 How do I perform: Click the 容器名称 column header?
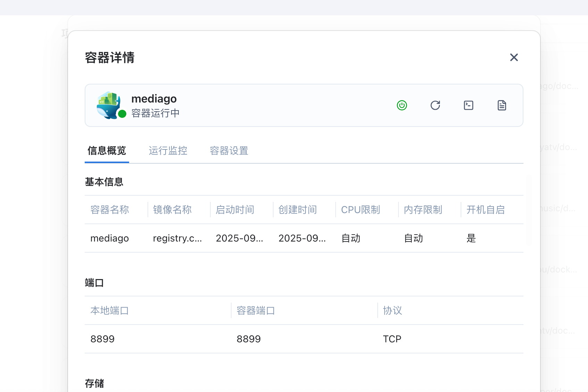[x=110, y=210]
